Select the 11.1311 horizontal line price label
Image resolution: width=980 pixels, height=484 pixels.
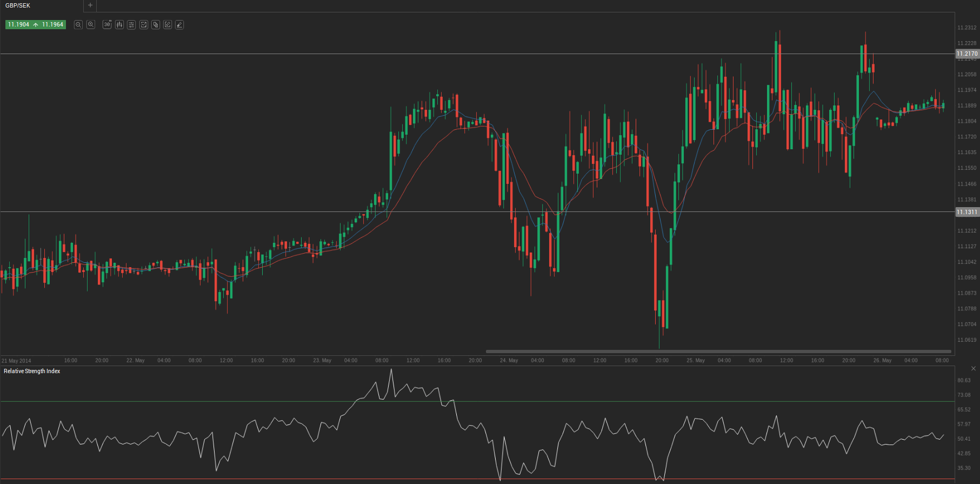click(x=967, y=212)
